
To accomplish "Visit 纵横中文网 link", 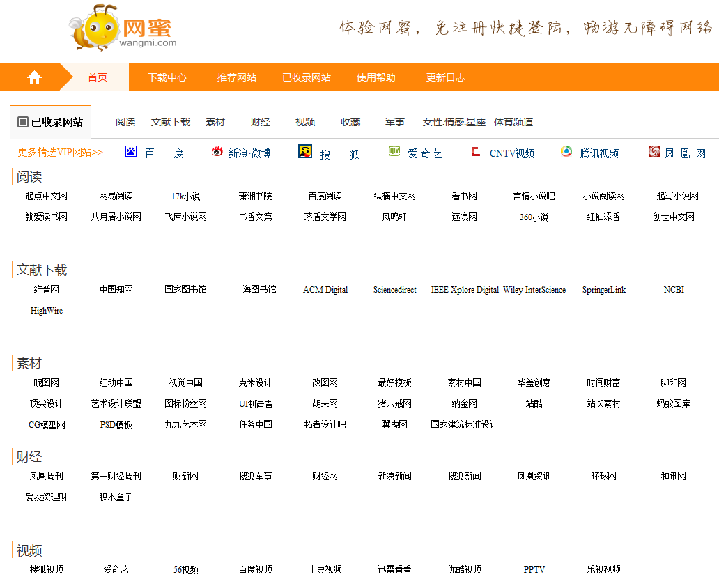I will [x=395, y=196].
